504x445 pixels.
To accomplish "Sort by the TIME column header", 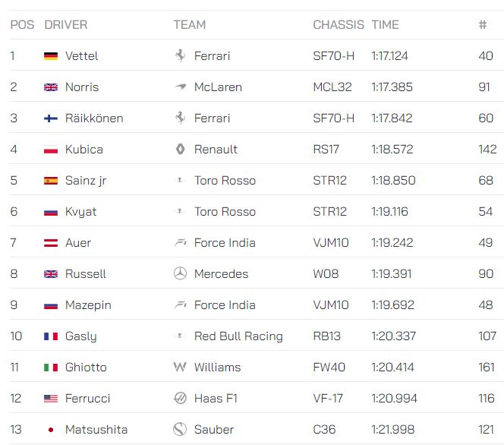I will coord(385,24).
